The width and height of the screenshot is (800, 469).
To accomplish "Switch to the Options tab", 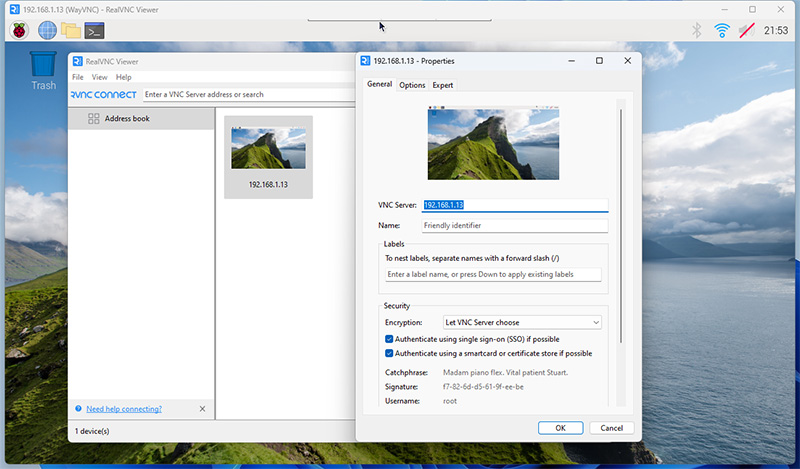I will pos(412,85).
